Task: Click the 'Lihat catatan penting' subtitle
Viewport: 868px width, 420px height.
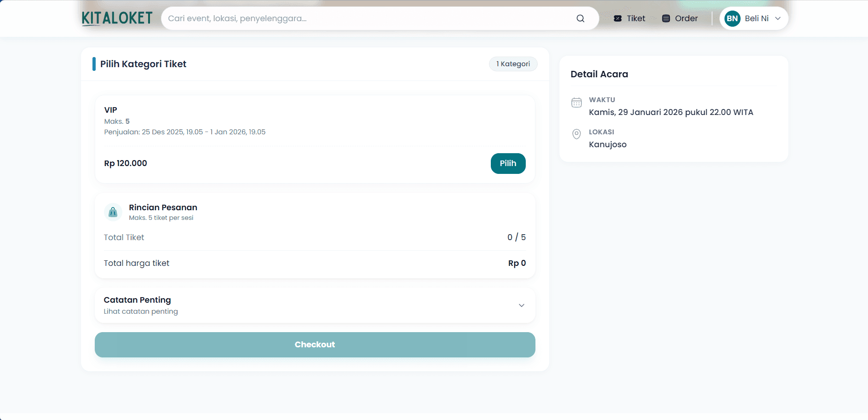Action: [x=141, y=311]
